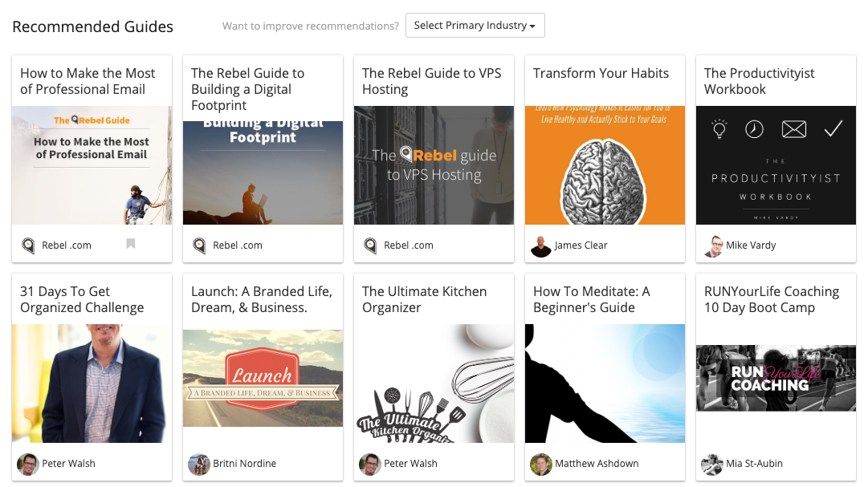Viewport: 868px width, 487px height.
Task: Open the Select Primary Industry dropdown
Action: coord(475,26)
